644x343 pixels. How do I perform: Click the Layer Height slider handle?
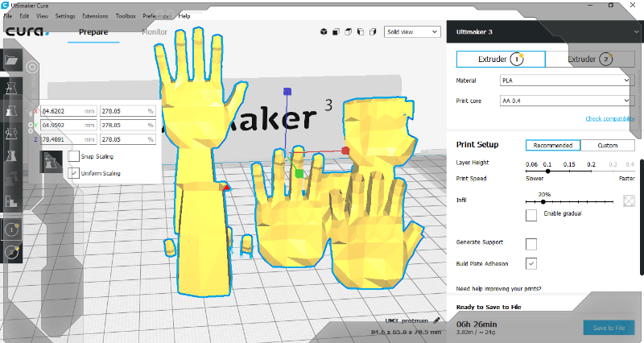[547, 171]
